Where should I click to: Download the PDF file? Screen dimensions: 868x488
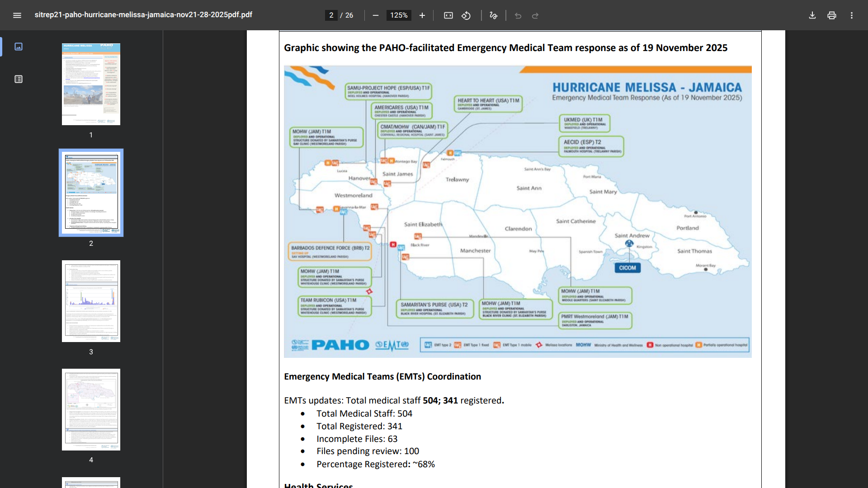click(x=812, y=15)
